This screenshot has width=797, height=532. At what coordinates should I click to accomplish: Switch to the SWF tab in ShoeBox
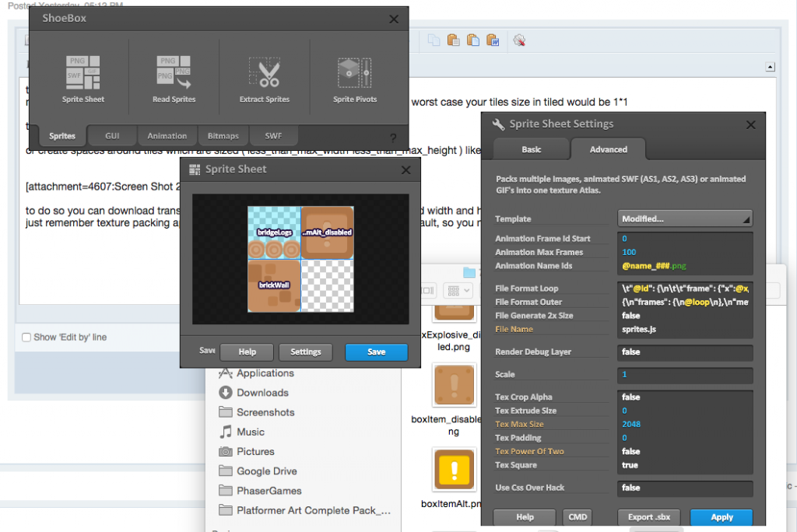point(273,135)
